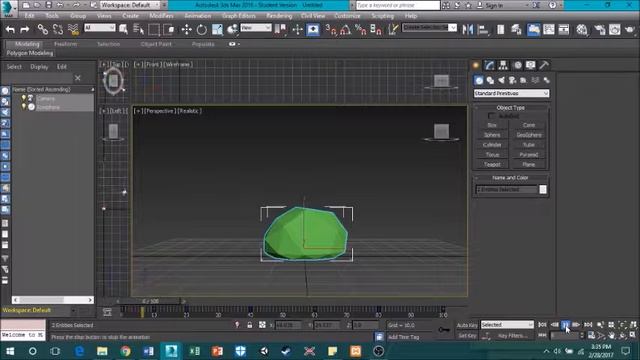Click the Redo arrow in the main toolbar
This screenshot has height=360, width=640.
coord(24,29)
